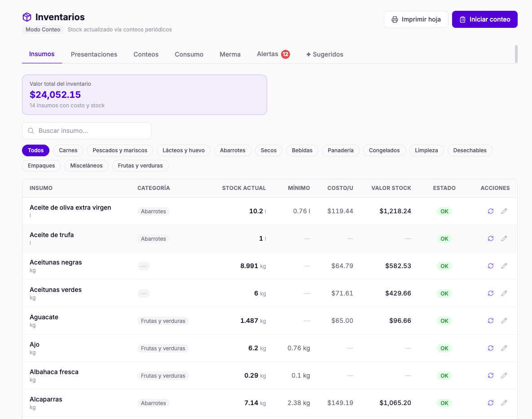This screenshot has width=532, height=419.
Task: Click refresh icon for Ajo row
Action: (491, 348)
